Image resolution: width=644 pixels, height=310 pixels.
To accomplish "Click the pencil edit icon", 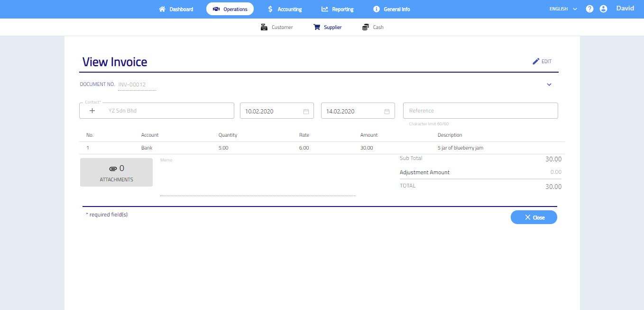I will tap(536, 61).
